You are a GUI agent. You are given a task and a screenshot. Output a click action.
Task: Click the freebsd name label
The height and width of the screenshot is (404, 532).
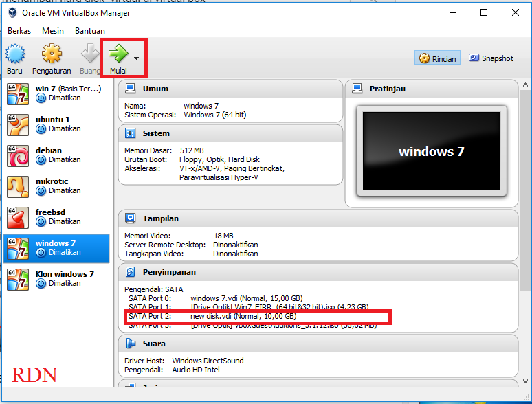click(x=50, y=212)
